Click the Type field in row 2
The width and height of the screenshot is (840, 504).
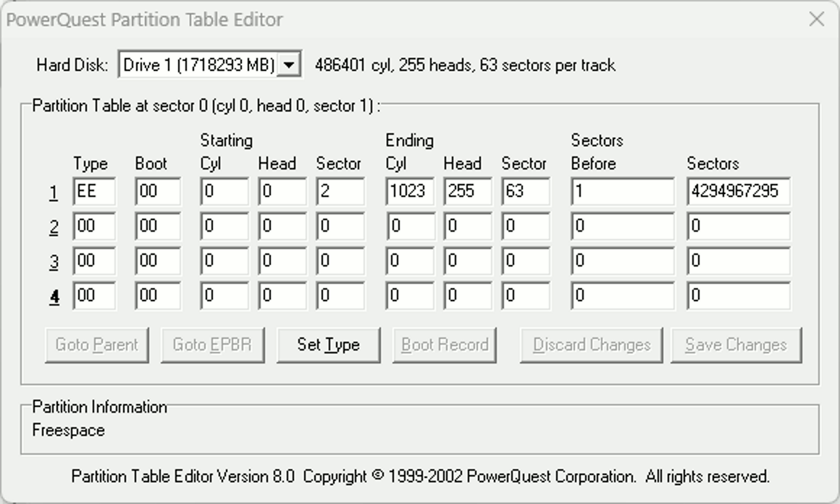94,226
